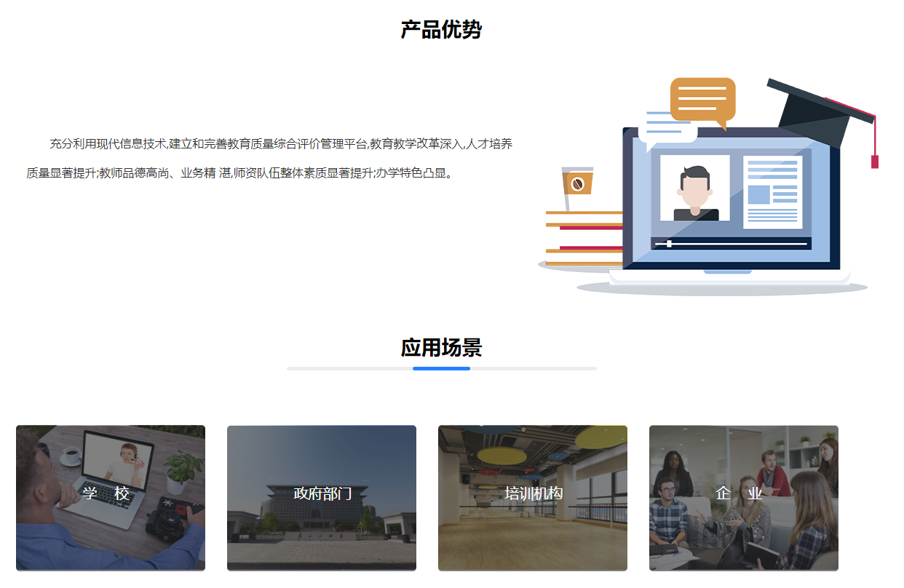Open the 学 校 scenario card

tap(111, 498)
